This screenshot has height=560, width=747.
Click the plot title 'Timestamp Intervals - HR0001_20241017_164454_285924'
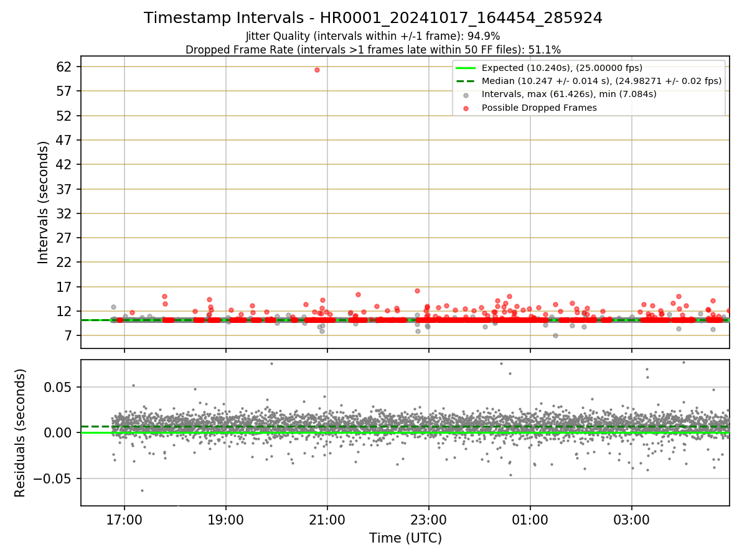(x=373, y=18)
